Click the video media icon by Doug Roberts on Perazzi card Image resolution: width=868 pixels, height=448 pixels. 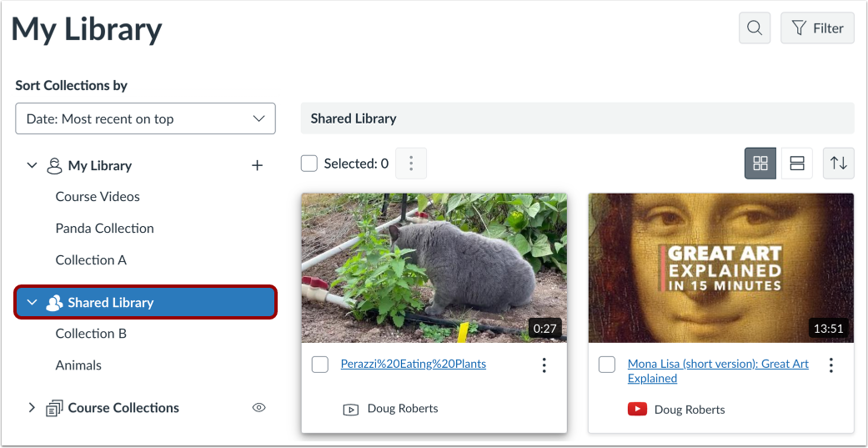point(350,410)
